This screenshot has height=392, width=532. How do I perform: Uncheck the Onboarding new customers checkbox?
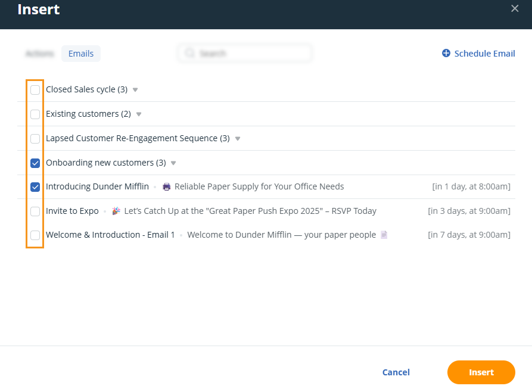pos(35,163)
